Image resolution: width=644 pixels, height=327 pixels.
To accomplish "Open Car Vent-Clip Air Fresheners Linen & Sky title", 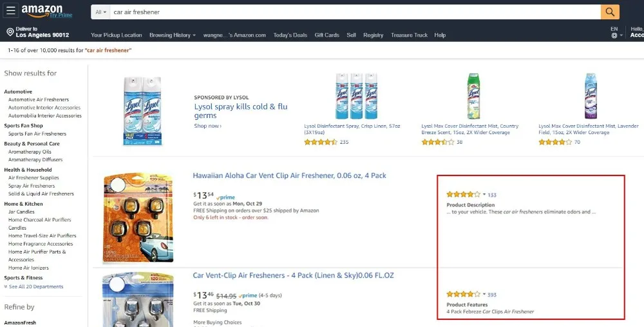I will (x=293, y=275).
